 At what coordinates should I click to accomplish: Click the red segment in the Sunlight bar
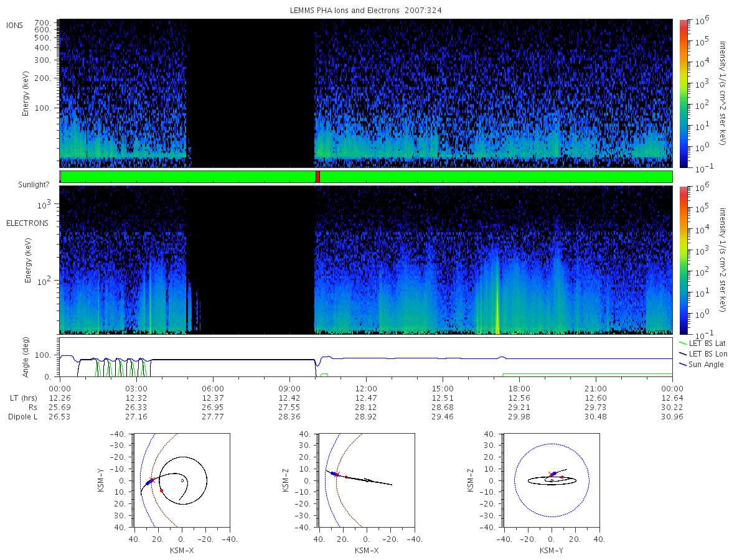317,177
